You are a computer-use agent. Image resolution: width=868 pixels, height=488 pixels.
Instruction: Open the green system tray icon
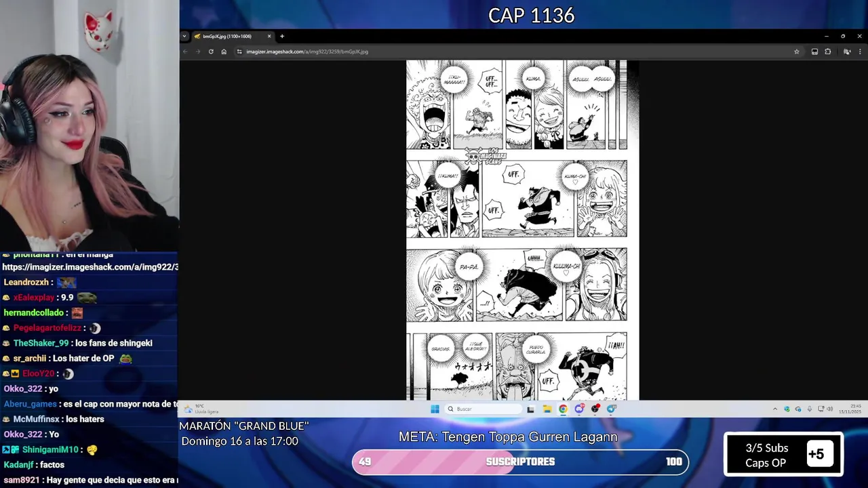(787, 409)
